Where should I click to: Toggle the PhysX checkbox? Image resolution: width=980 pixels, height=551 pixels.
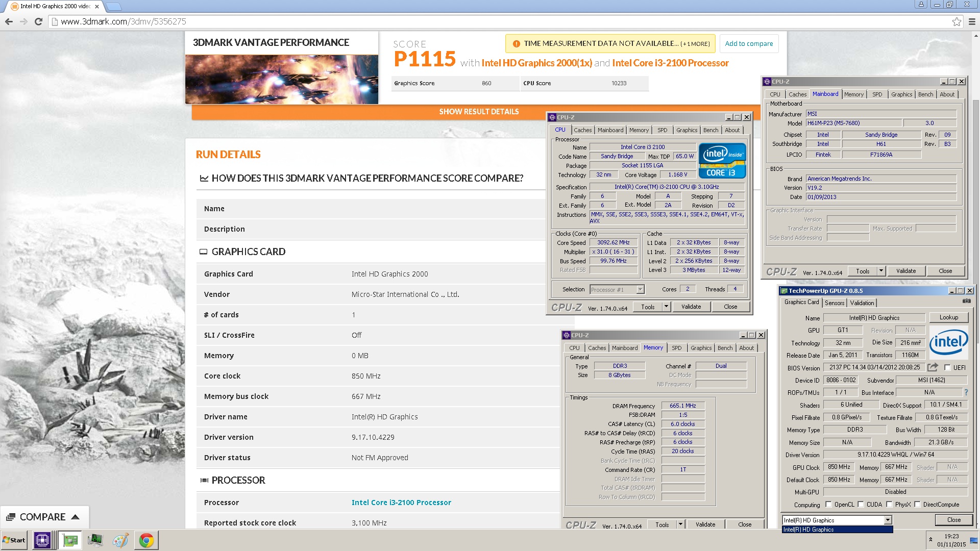coord(889,505)
